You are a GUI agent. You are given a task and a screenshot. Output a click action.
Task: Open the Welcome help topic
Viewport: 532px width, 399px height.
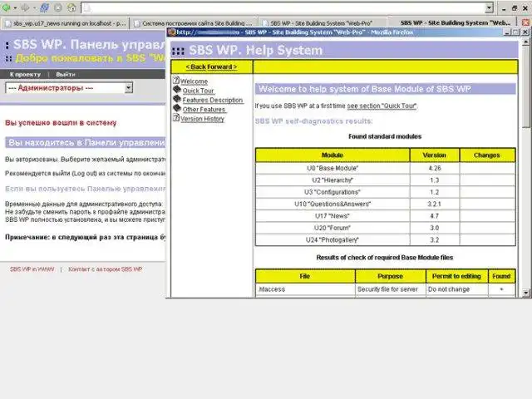pos(194,81)
